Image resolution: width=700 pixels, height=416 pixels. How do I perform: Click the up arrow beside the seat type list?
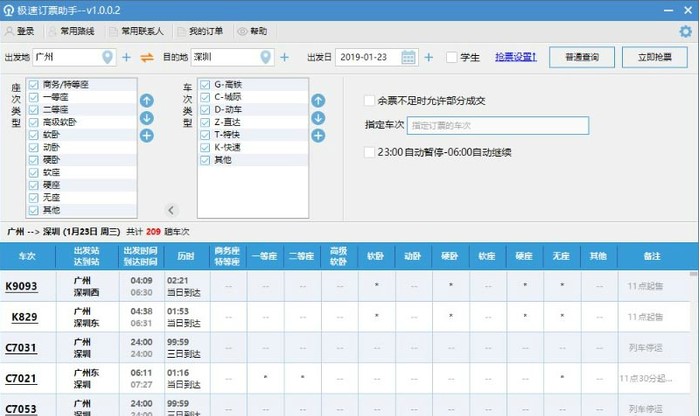146,100
